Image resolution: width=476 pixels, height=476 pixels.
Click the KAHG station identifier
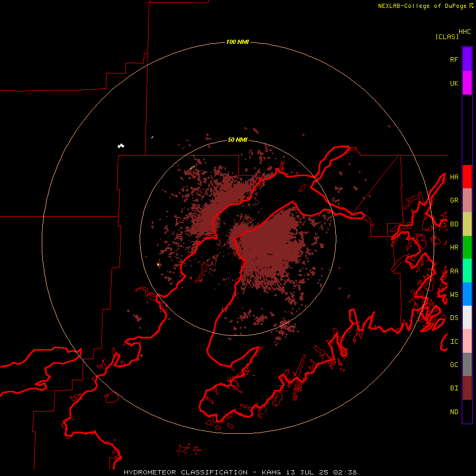pyautogui.click(x=271, y=472)
